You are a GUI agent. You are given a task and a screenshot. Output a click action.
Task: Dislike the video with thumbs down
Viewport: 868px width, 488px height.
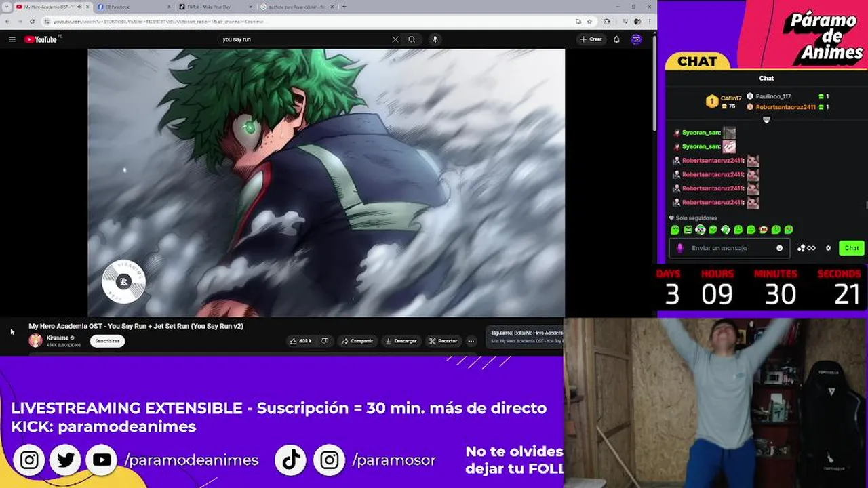pos(325,341)
